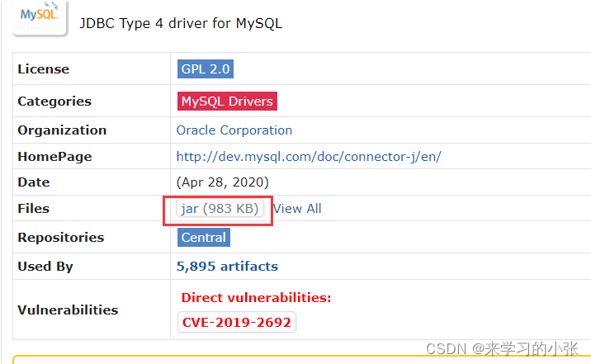Click the Repositories row label
The height and width of the screenshot is (364, 591).
61,238
